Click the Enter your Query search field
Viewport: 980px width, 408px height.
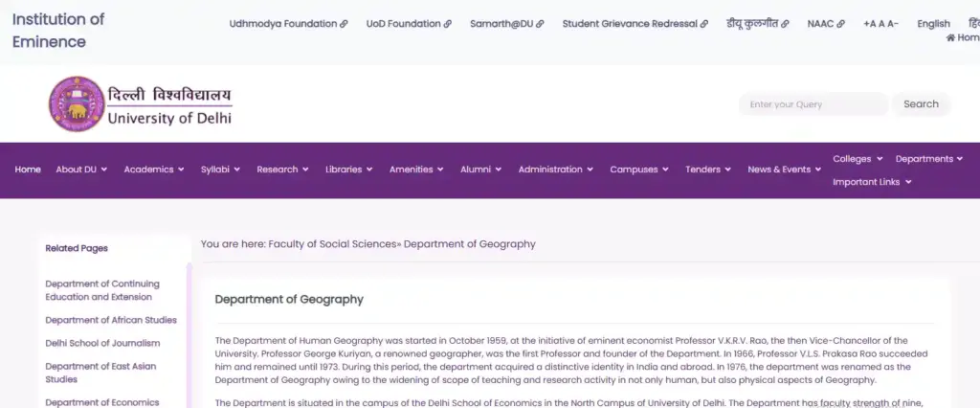click(x=813, y=104)
